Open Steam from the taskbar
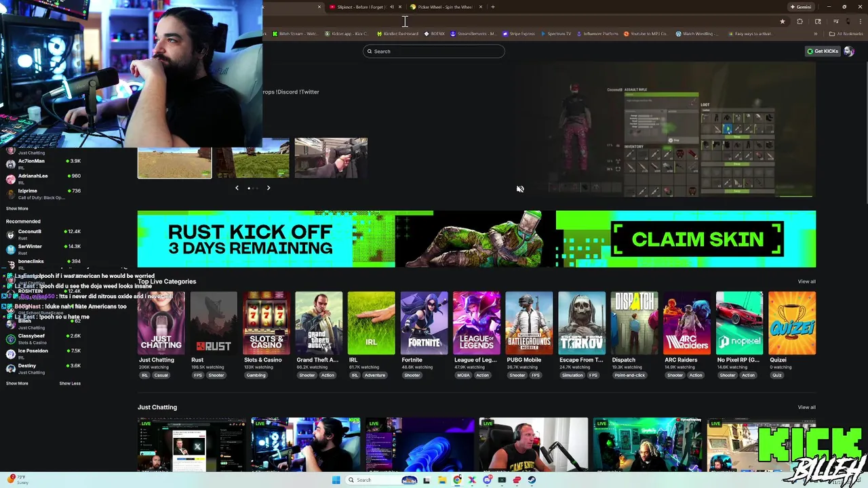This screenshot has height=488, width=868. 532,480
